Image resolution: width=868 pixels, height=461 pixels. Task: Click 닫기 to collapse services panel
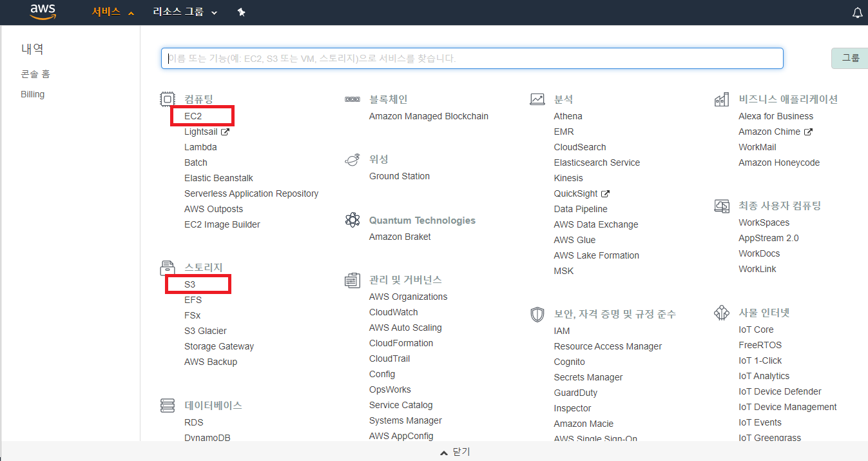pyautogui.click(x=455, y=452)
